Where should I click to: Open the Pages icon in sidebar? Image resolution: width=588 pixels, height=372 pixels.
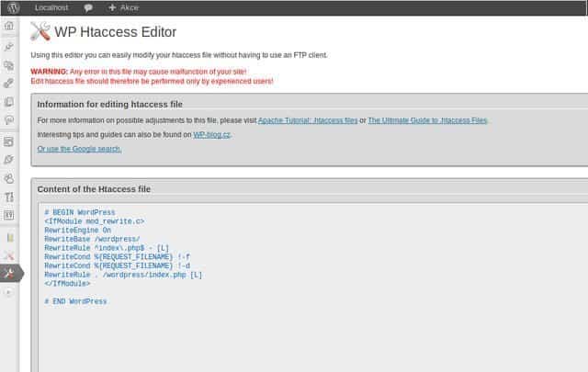tap(9, 102)
